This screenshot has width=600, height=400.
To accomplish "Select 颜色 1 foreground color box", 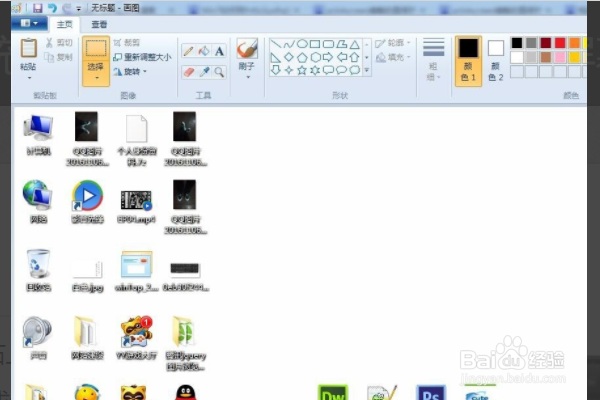I will pos(468,60).
